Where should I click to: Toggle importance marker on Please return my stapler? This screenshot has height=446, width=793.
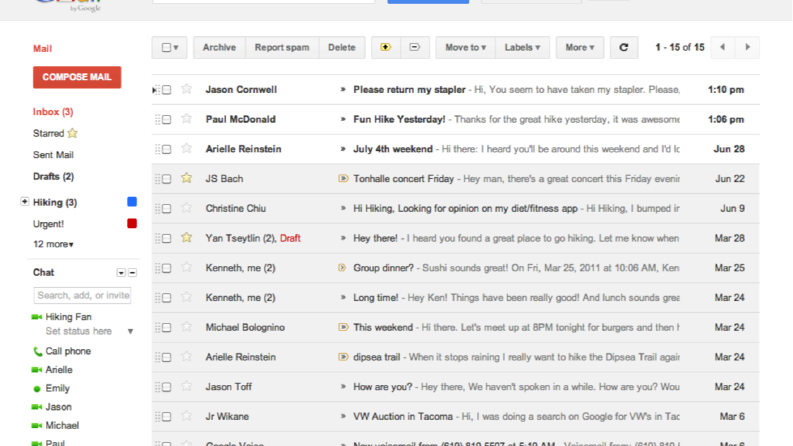pos(343,90)
